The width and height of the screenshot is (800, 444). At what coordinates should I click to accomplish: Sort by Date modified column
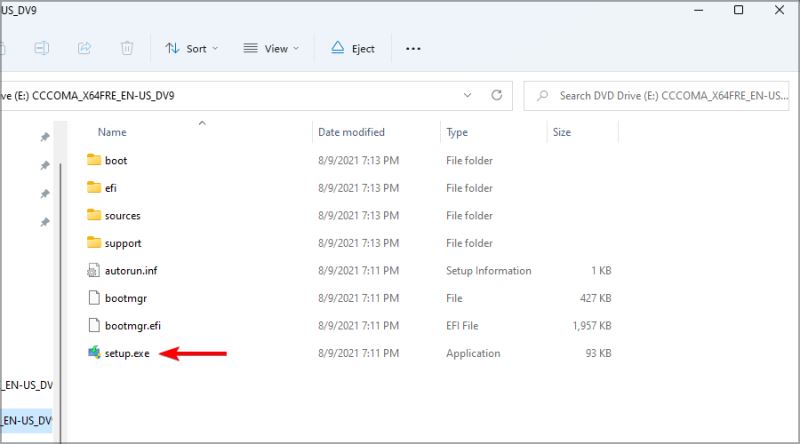[x=351, y=132]
